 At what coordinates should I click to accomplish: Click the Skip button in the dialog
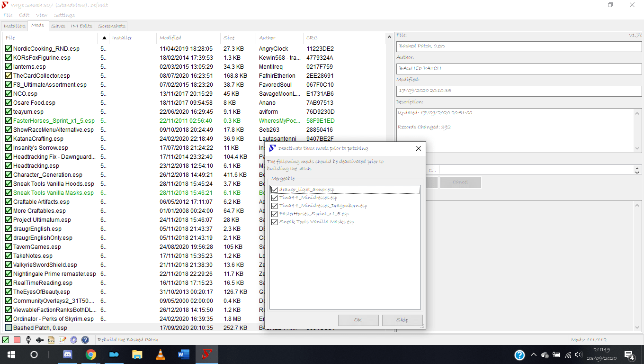point(402,320)
